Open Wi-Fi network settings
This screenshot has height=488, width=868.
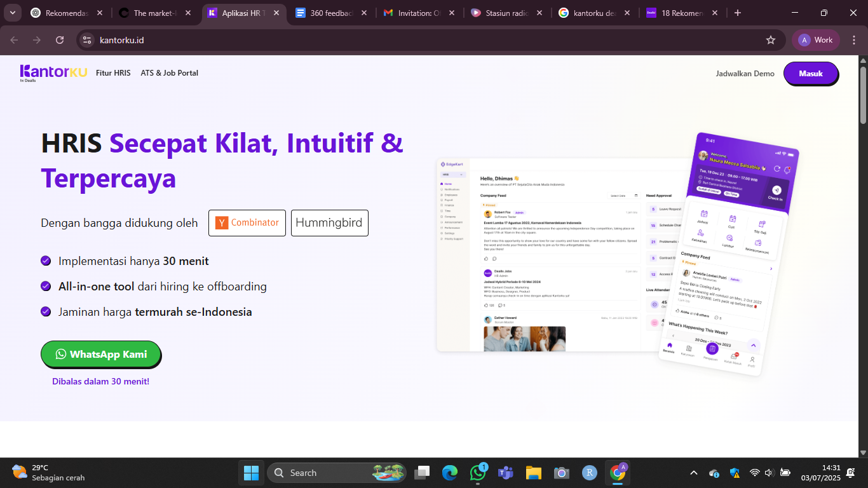pos(754,473)
